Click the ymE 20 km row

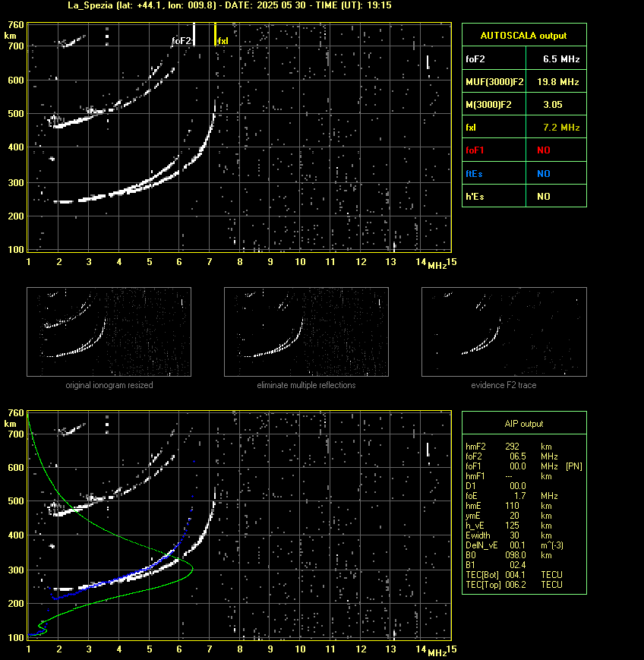pos(509,516)
